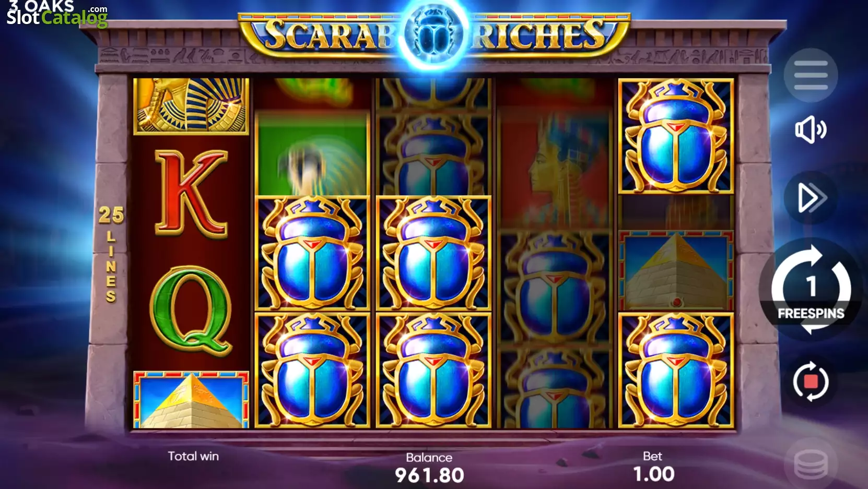Click bottom scarab on second reel

(x=312, y=370)
